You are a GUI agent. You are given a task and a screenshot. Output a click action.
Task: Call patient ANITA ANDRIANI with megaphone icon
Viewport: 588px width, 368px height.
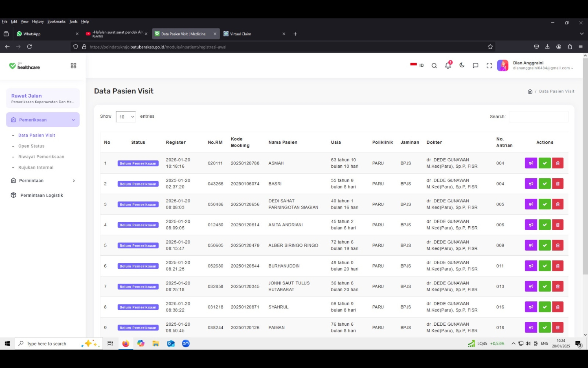pos(531,225)
